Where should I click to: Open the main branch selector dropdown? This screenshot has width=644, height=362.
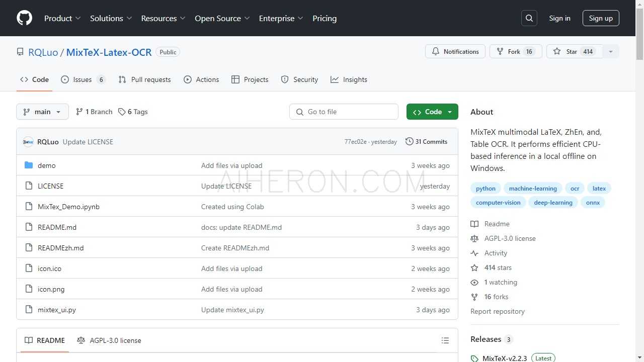coord(42,112)
